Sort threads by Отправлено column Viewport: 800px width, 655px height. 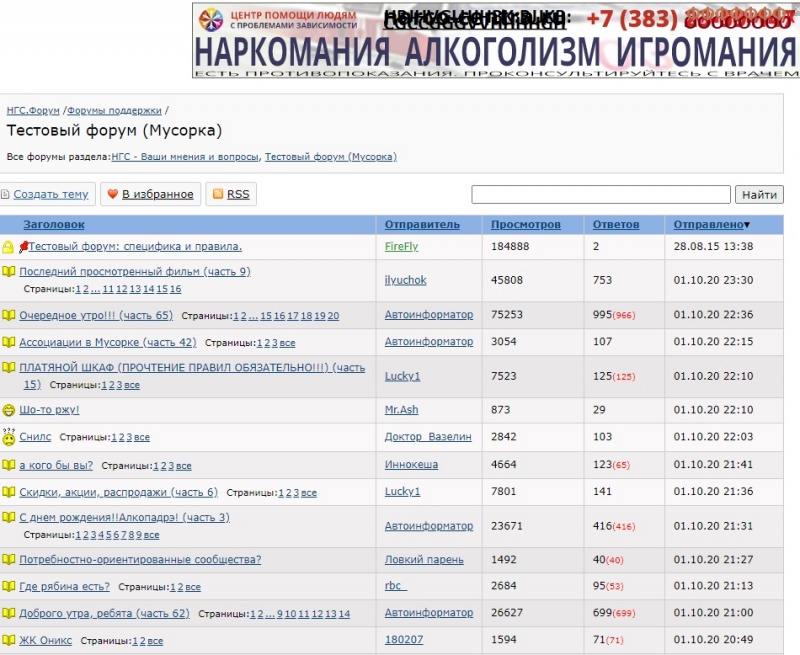pos(708,225)
